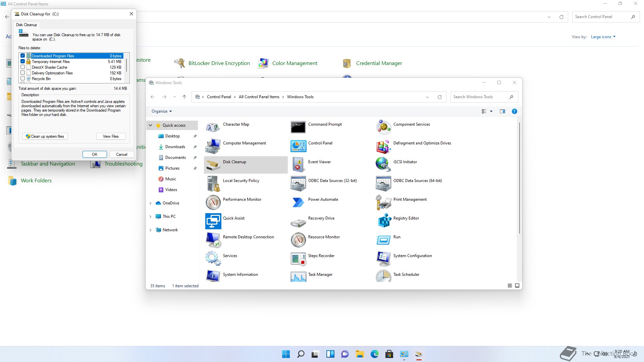Viewport: 644px width, 362px height.
Task: Open Services gear icon
Action: click(x=213, y=259)
